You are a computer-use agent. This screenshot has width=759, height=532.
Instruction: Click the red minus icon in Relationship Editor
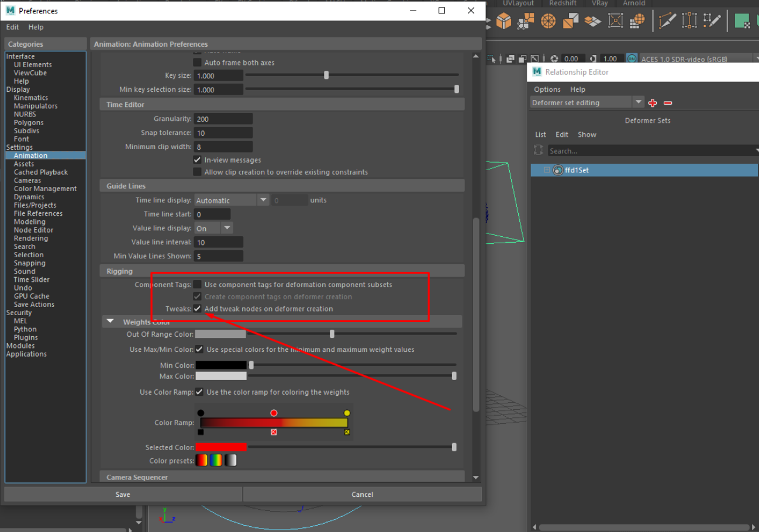click(668, 103)
